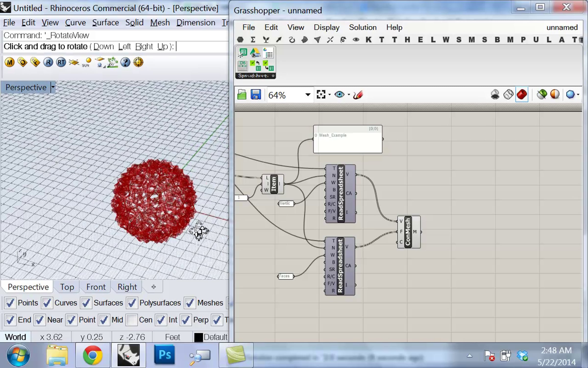
Task: Open the Perspective viewport title dropdown arrow
Action: point(53,87)
